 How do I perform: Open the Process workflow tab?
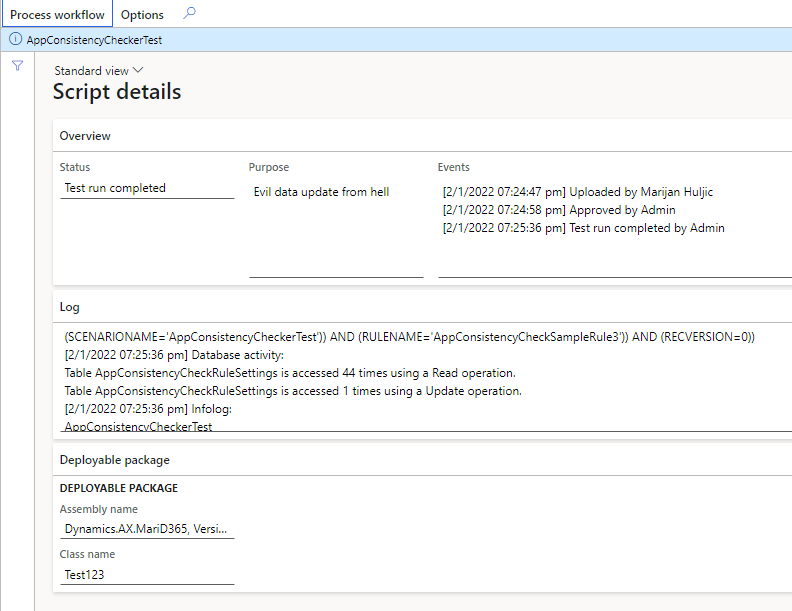[x=57, y=14]
